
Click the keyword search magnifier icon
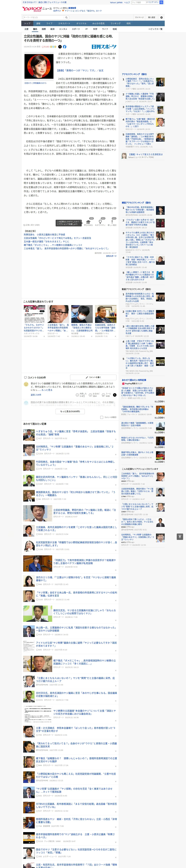[x=66, y=17]
